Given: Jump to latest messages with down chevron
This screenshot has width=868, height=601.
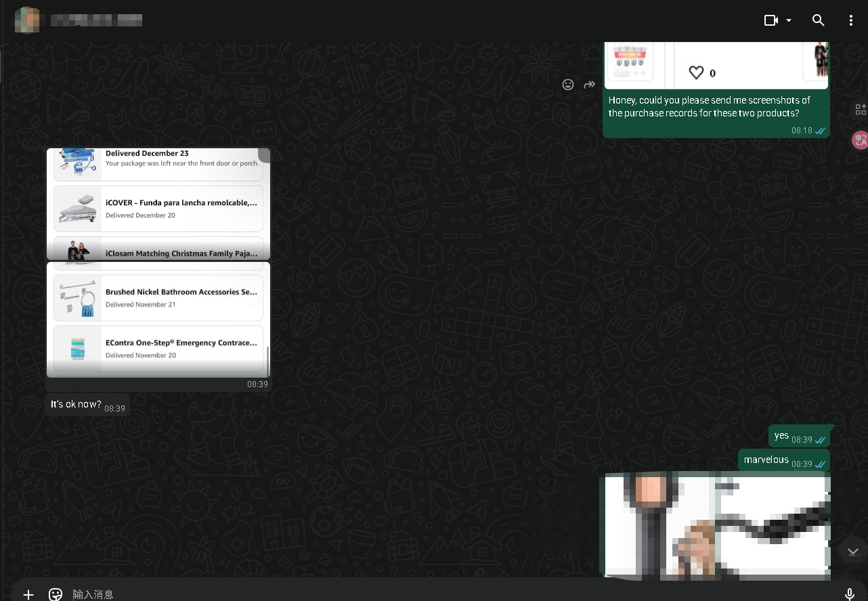Looking at the screenshot, I should pyautogui.click(x=852, y=552).
